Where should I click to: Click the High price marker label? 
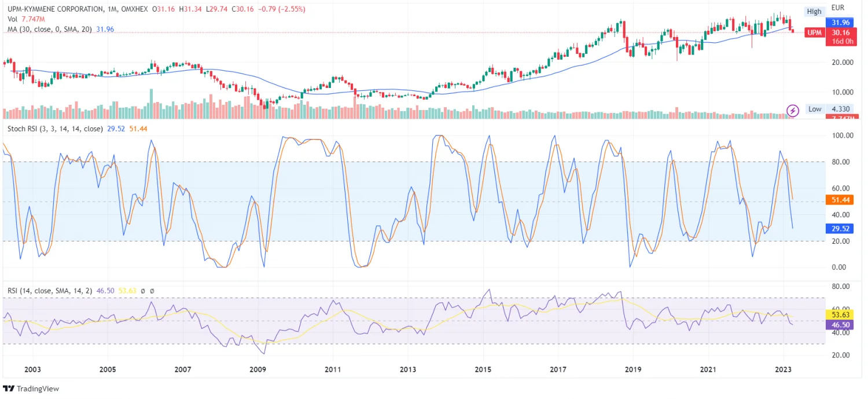(814, 12)
